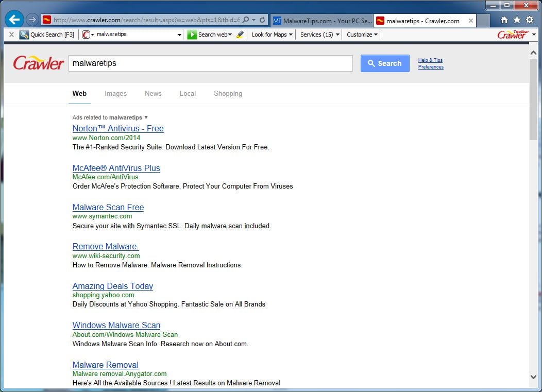Open new blank browser tab
The height and width of the screenshot is (392, 542).
coord(483,21)
